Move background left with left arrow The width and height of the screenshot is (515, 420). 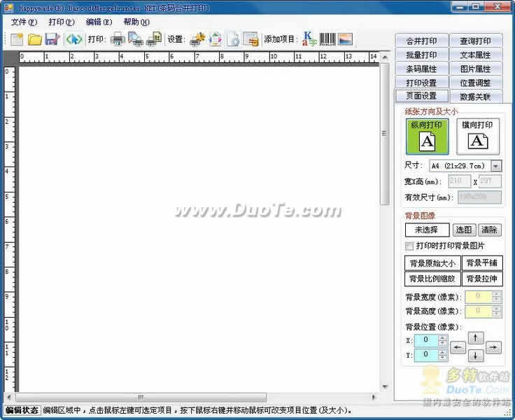(x=458, y=347)
